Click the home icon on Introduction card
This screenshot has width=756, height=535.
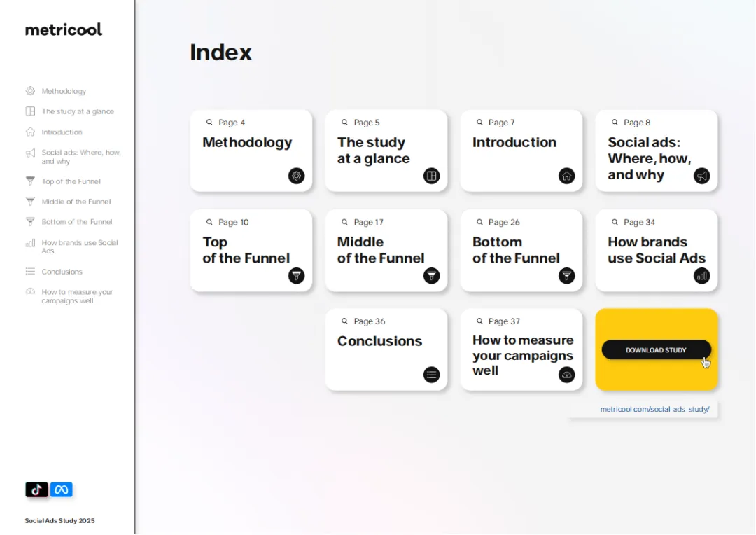(566, 176)
